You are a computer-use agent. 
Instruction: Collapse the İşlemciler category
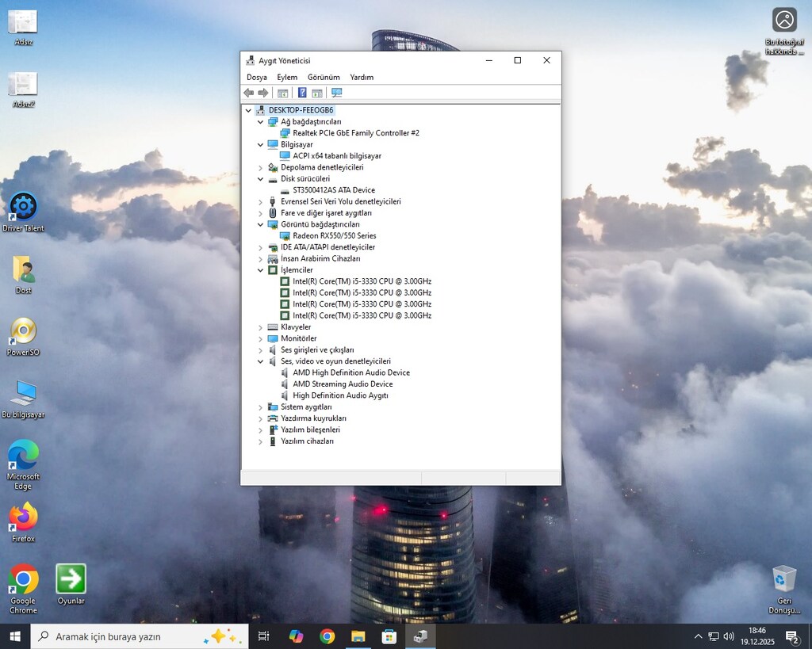click(x=260, y=269)
